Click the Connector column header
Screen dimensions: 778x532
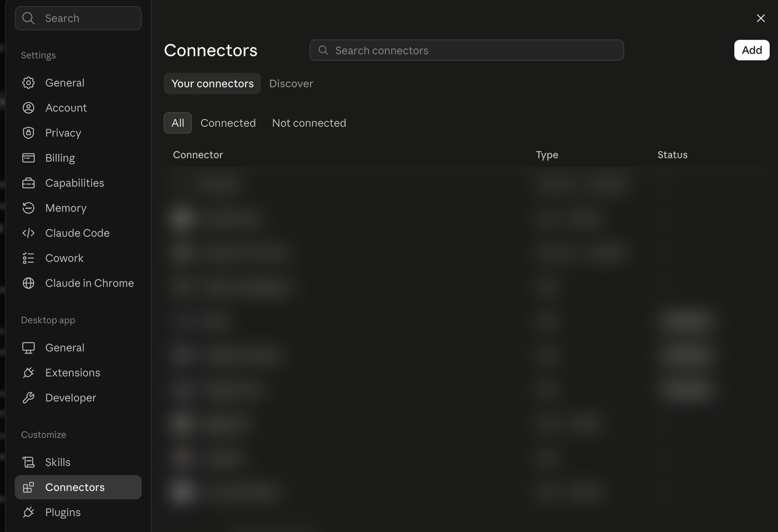click(x=198, y=155)
